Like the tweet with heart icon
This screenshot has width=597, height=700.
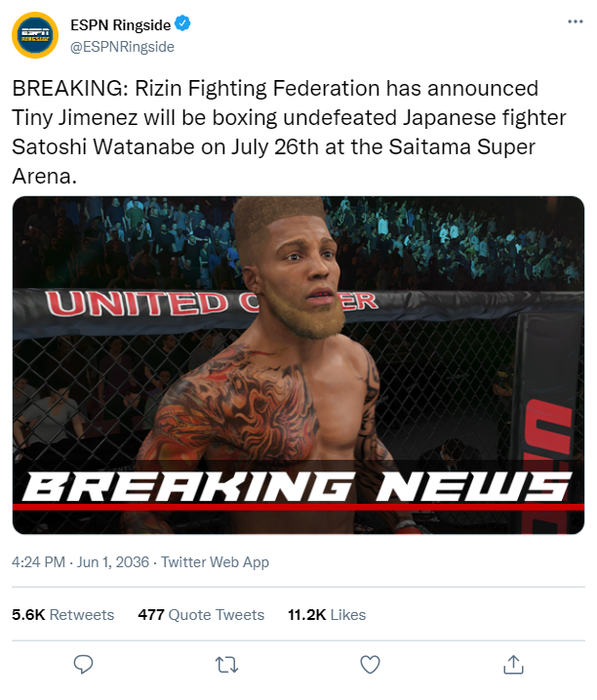370,664
